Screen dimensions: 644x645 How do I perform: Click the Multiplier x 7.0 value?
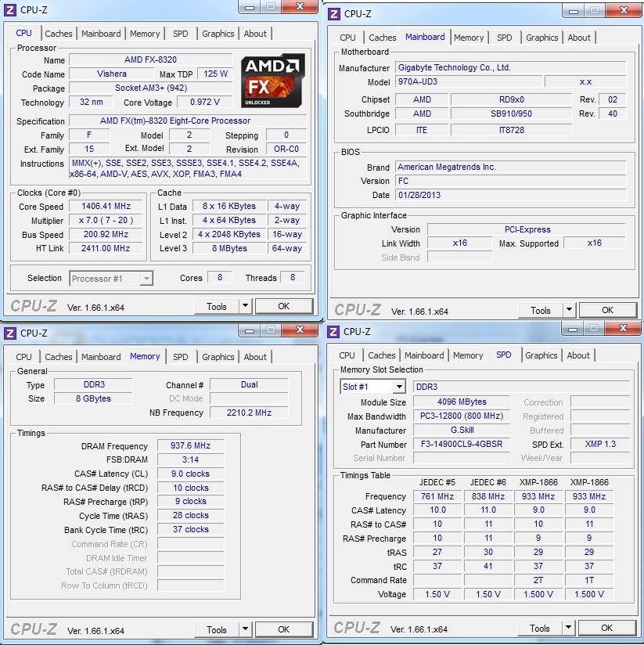[x=106, y=220]
